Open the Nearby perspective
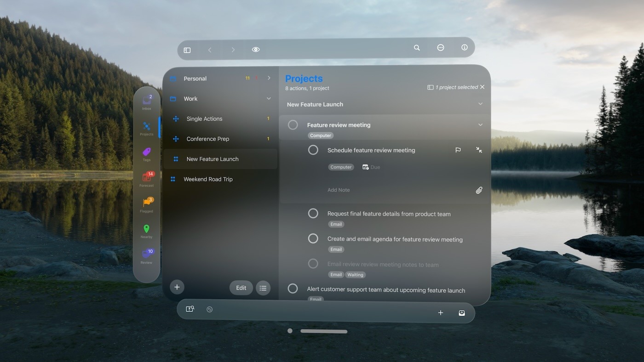644x362 pixels. coord(146,229)
